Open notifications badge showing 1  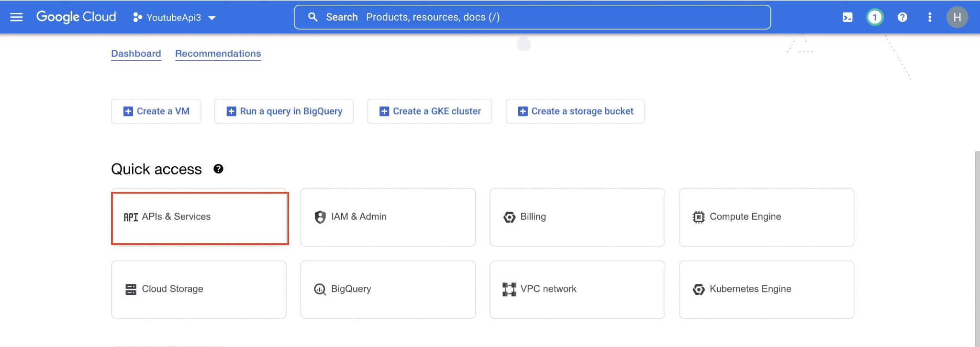tap(875, 17)
